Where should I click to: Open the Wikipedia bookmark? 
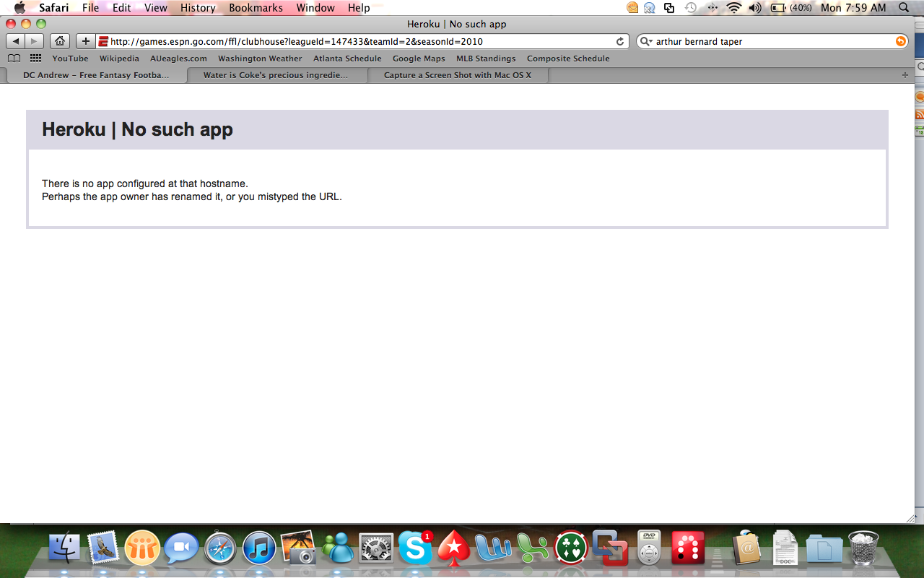coord(119,59)
